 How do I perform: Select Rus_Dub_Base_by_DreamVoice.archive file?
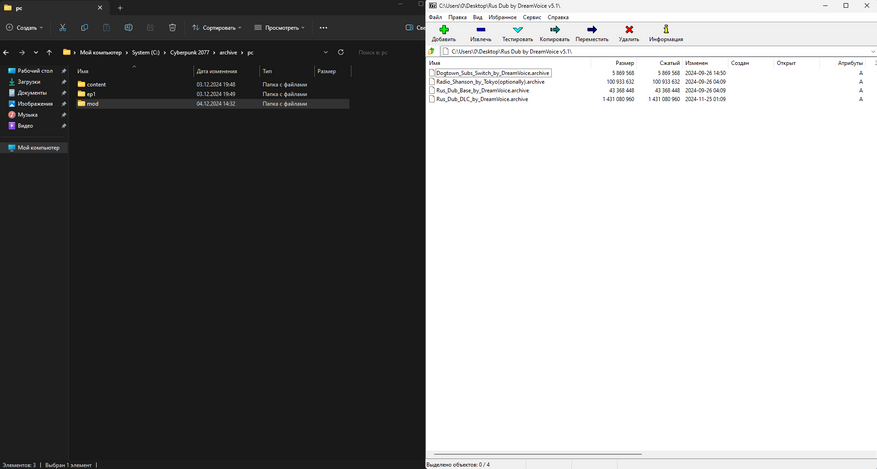click(x=482, y=90)
